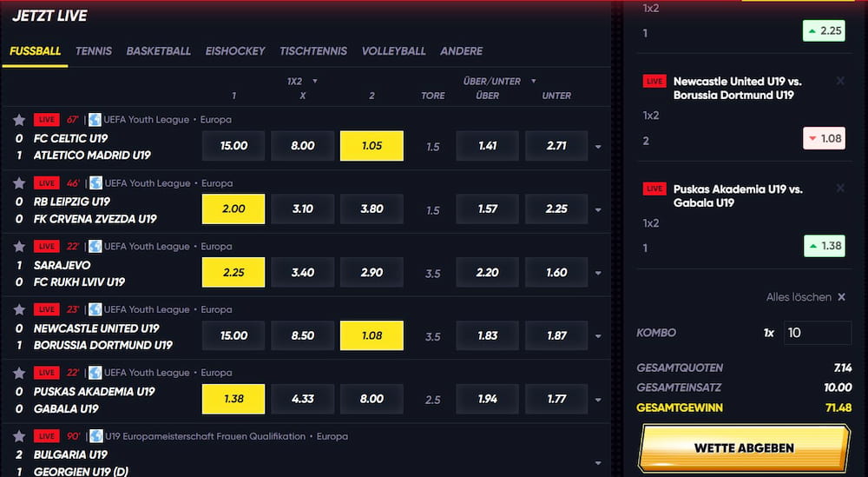Expand more markets for Sarajevo match
Viewport: 868px width, 477px height.
click(598, 273)
